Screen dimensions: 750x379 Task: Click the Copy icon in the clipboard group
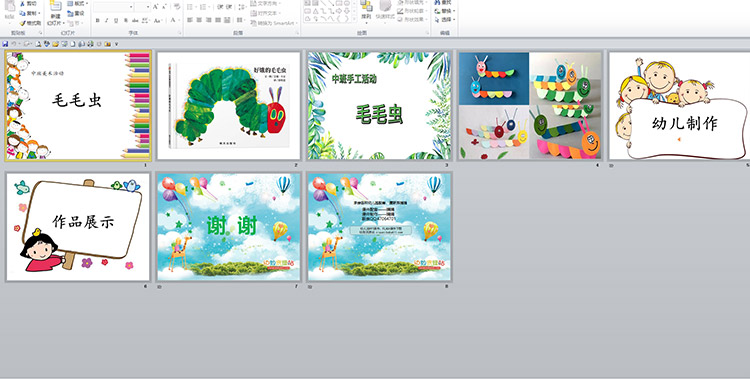23,13
